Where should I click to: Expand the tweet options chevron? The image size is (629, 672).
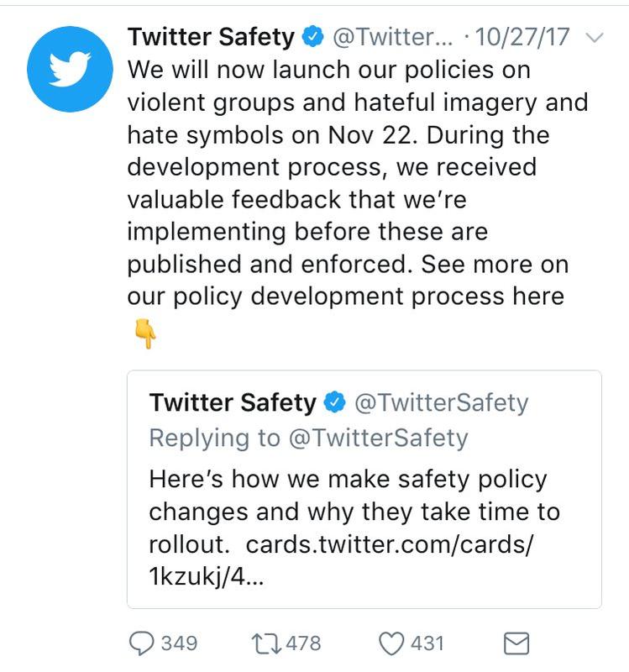tap(595, 38)
